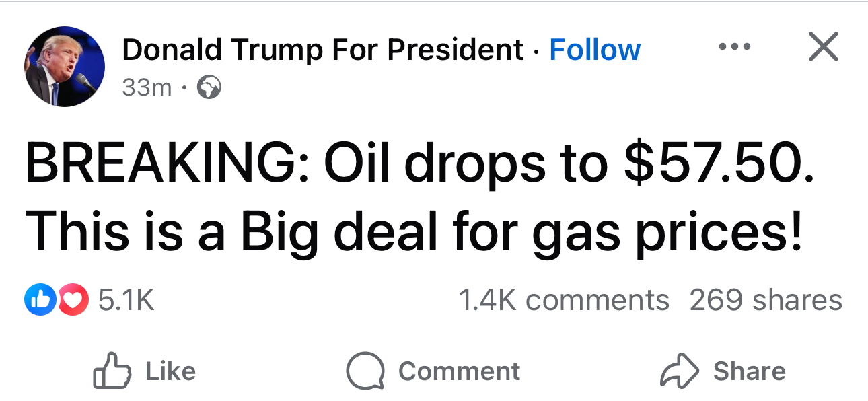Click the 33m post timestamp
The height and width of the screenshot is (401, 868).
[147, 87]
